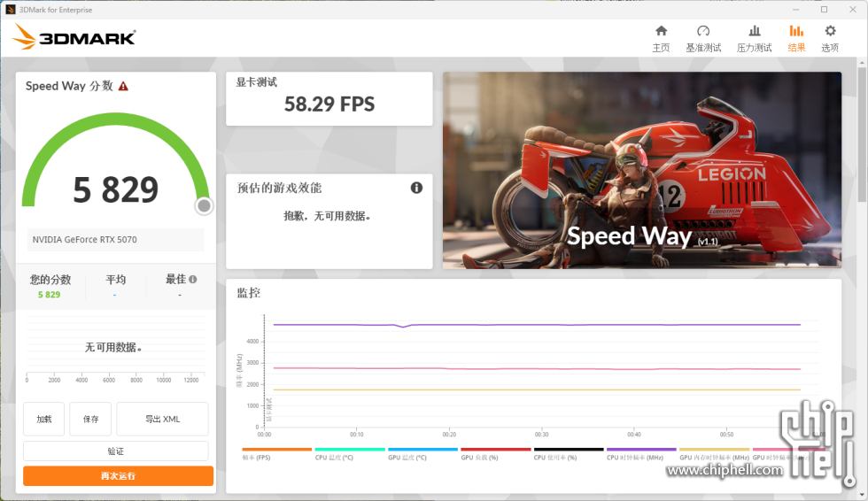Screen dimensions: 868x501
Task: Click the 3DMark title bar app icon
Action: 10,10
